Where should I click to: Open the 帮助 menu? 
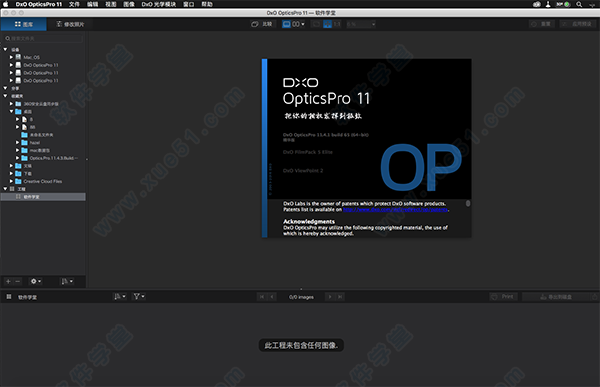(207, 4)
